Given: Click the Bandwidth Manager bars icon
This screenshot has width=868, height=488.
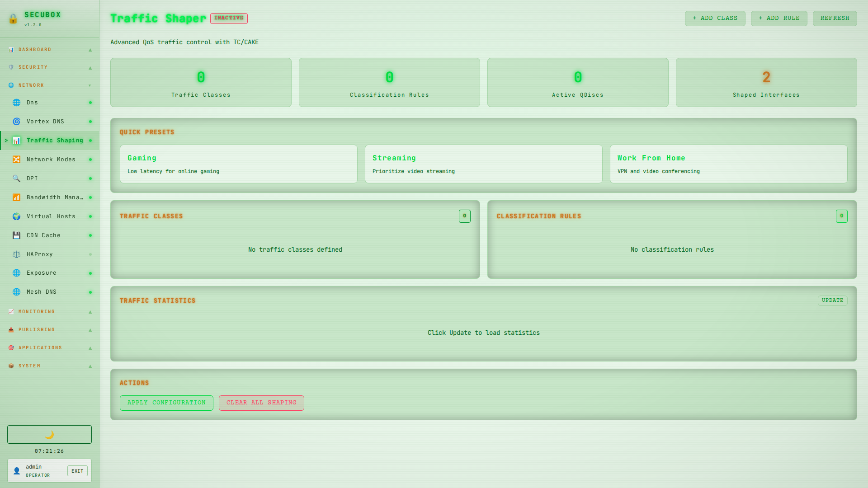Looking at the screenshot, I should pyautogui.click(x=16, y=197).
